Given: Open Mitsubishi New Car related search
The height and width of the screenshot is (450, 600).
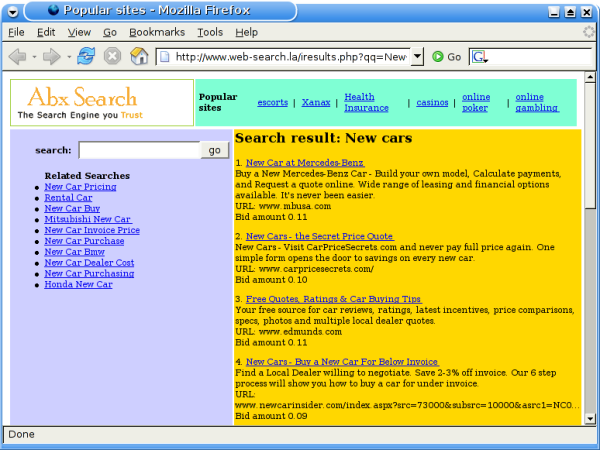Looking at the screenshot, I should pyautogui.click(x=88, y=219).
